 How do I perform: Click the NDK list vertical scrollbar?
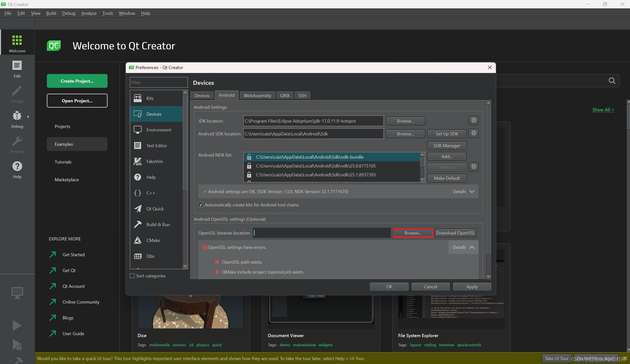coord(422,167)
